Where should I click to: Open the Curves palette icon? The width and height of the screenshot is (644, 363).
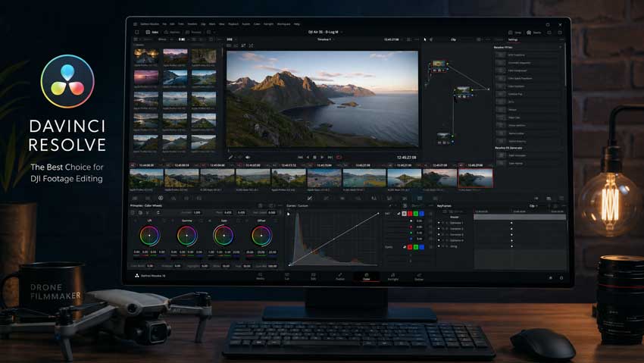[310, 198]
